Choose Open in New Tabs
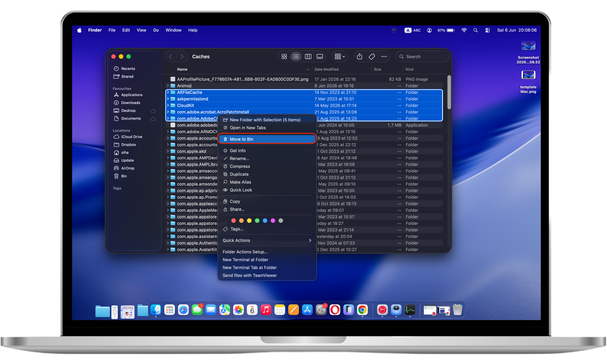 coord(267,128)
